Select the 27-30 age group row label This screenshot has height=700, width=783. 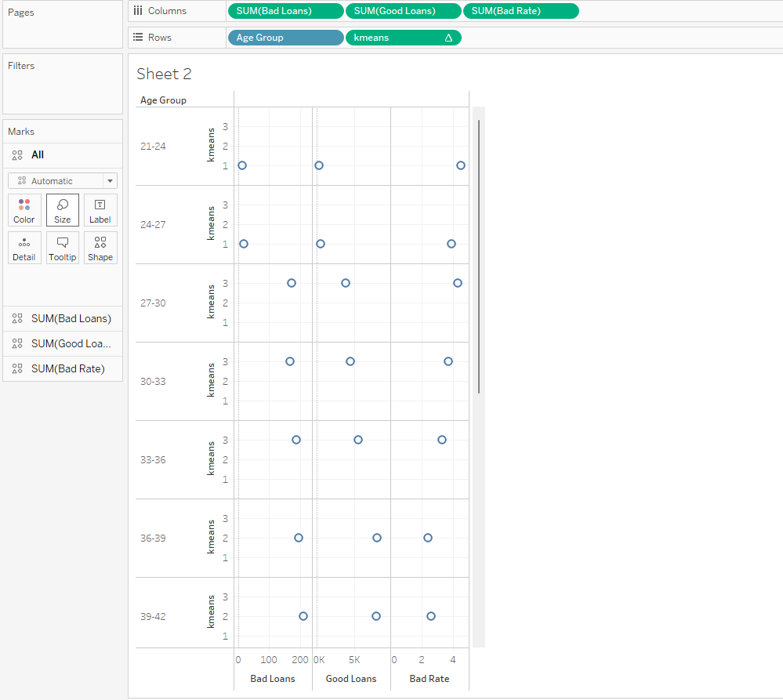153,303
